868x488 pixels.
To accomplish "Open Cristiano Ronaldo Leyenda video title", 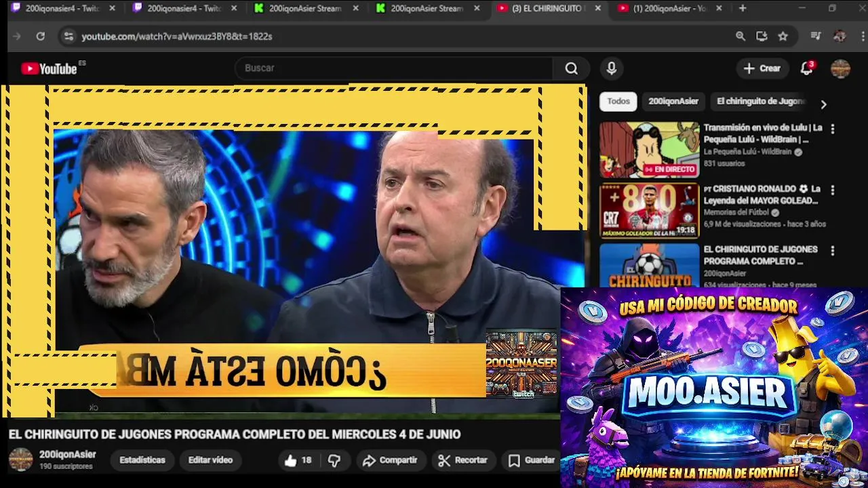I will coord(762,195).
